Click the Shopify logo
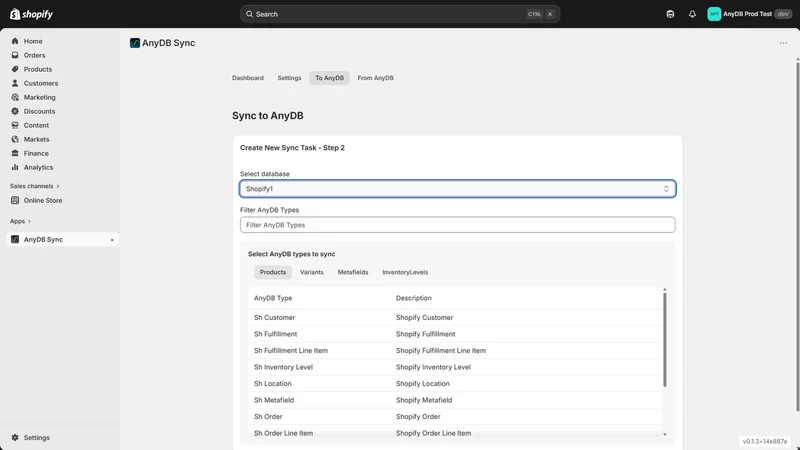The height and width of the screenshot is (450, 800). pos(31,14)
